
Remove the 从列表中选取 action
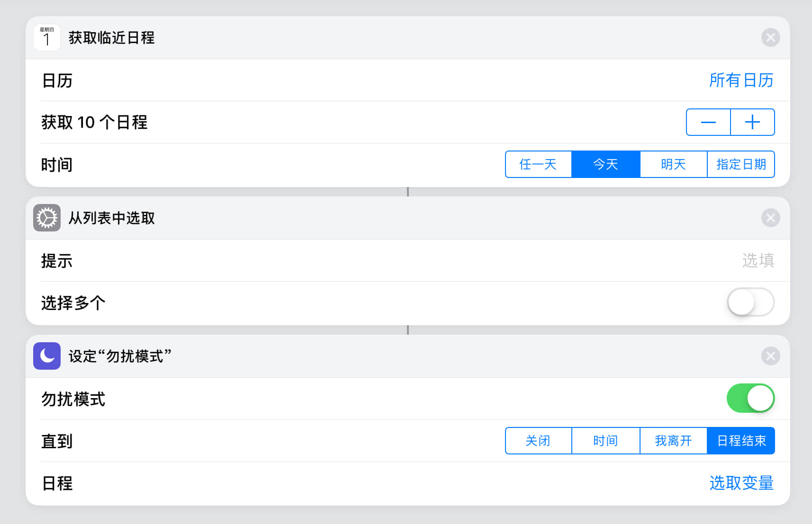(770, 218)
